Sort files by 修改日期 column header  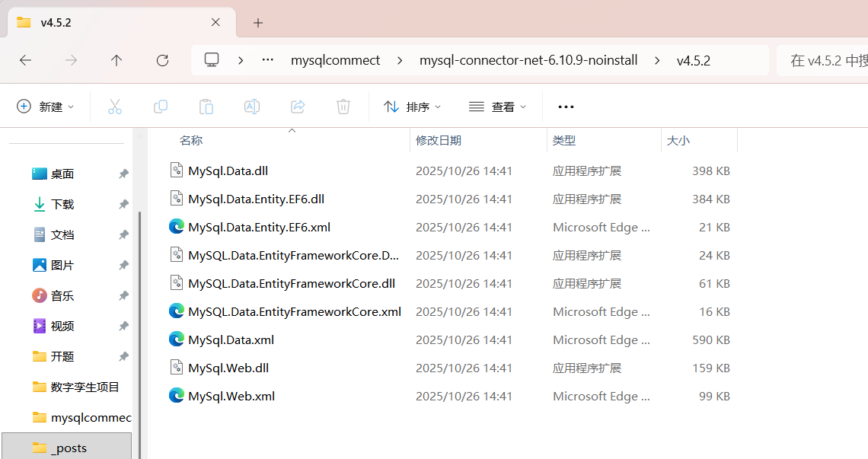click(439, 140)
